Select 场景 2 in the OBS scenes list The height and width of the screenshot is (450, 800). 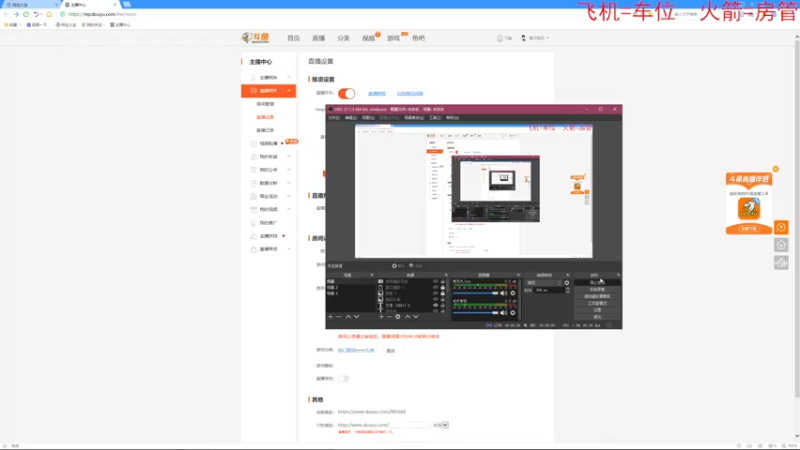[x=351, y=288]
